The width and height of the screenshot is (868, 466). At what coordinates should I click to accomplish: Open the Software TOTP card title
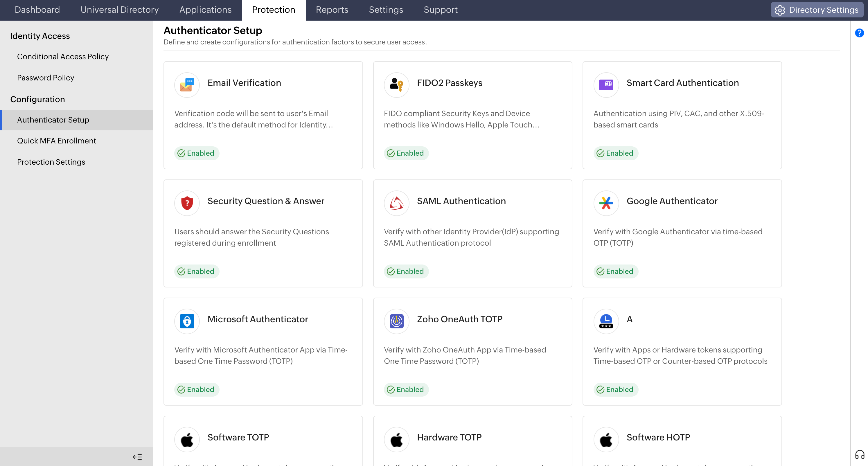click(x=238, y=437)
